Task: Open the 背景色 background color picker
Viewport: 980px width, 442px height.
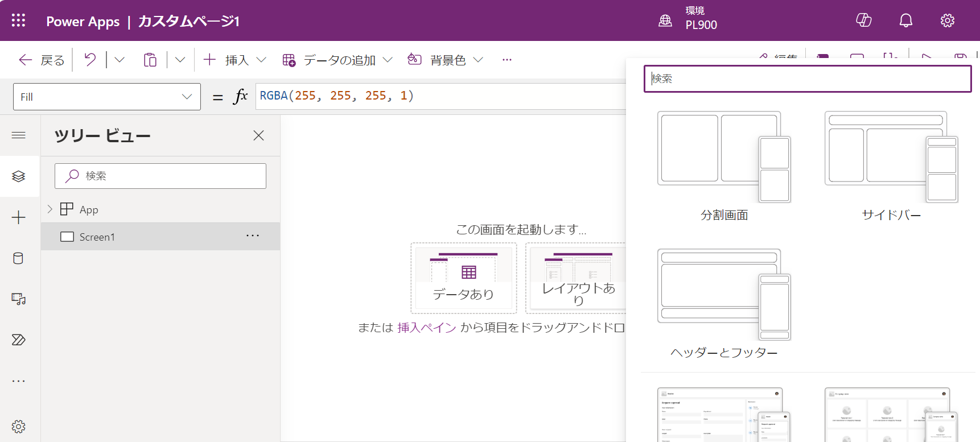Action: point(446,60)
